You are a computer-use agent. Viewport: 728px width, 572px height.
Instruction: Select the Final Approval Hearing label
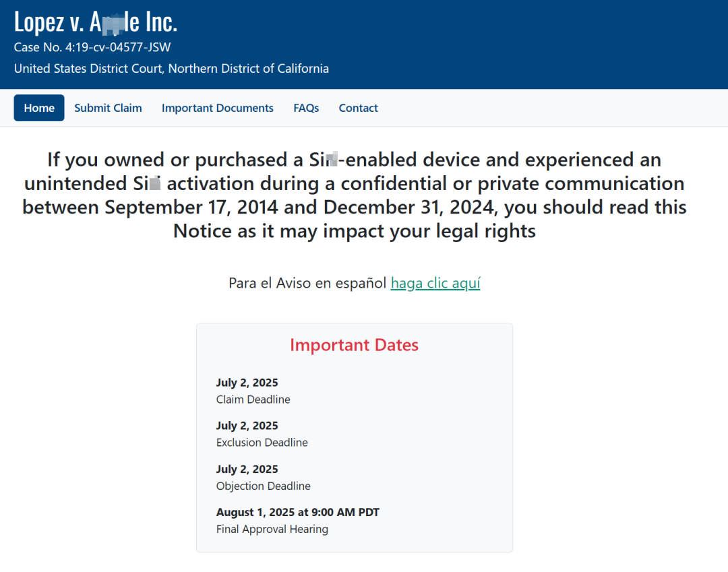coord(272,529)
